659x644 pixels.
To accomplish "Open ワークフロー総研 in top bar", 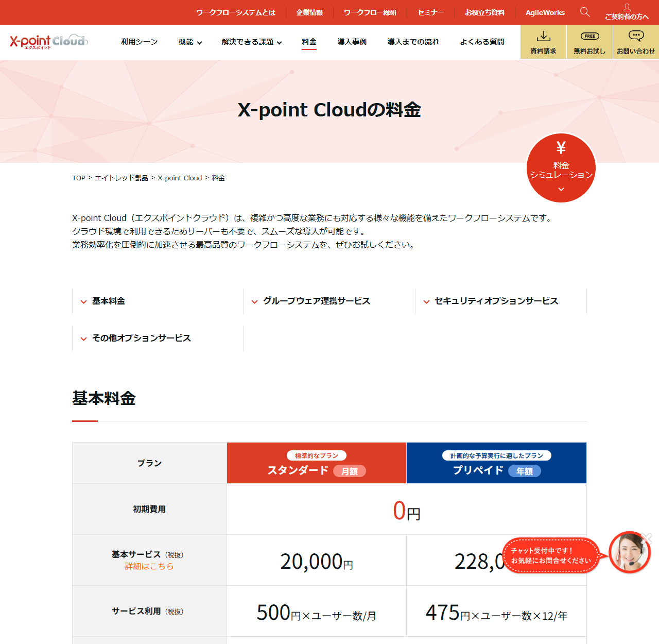I will [370, 12].
